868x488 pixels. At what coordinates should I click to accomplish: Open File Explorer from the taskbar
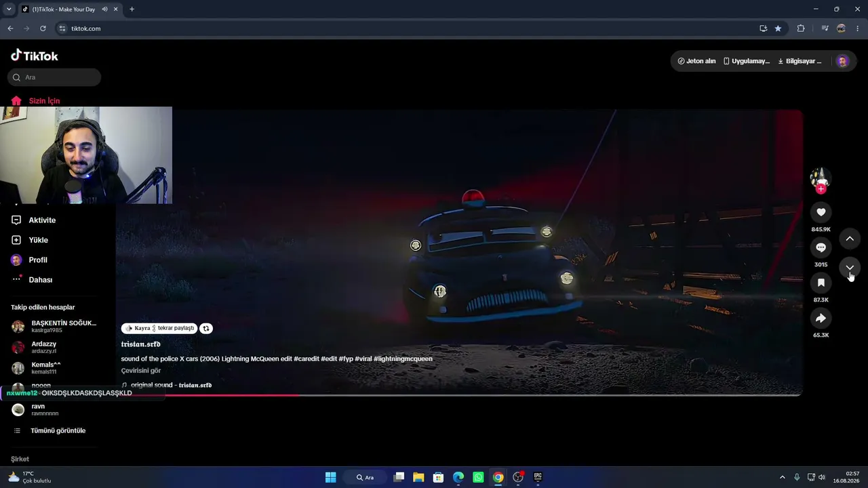click(418, 477)
